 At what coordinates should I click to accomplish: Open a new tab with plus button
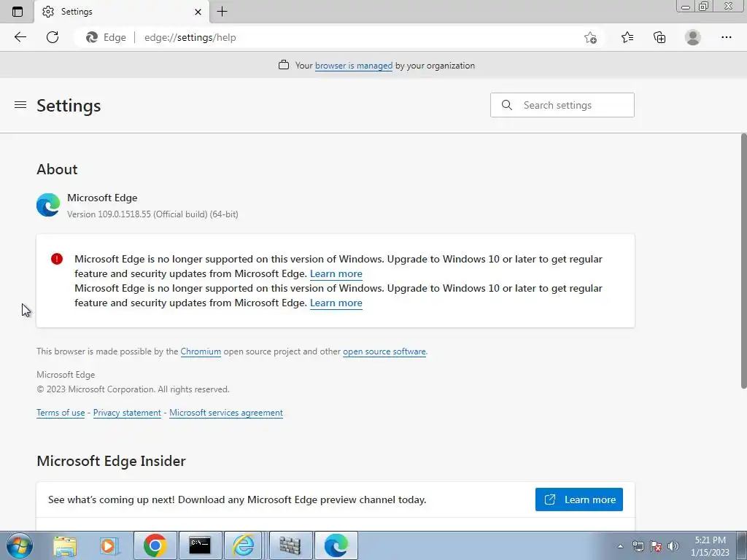[222, 12]
